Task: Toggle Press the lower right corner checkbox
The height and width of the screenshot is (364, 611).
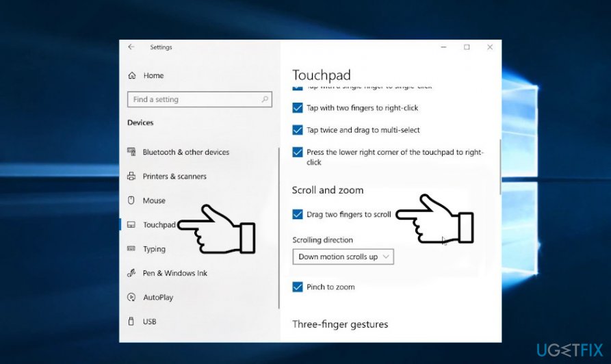Action: [298, 152]
